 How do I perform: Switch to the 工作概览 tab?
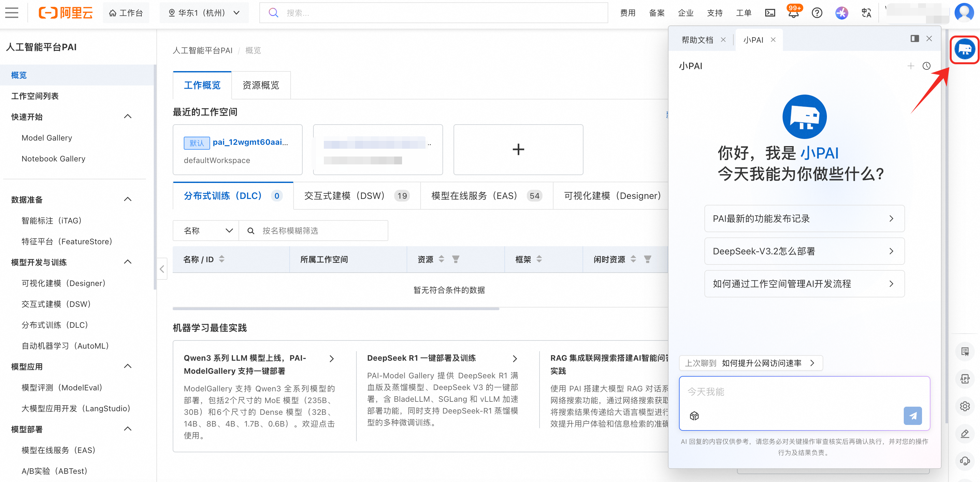pyautogui.click(x=202, y=85)
